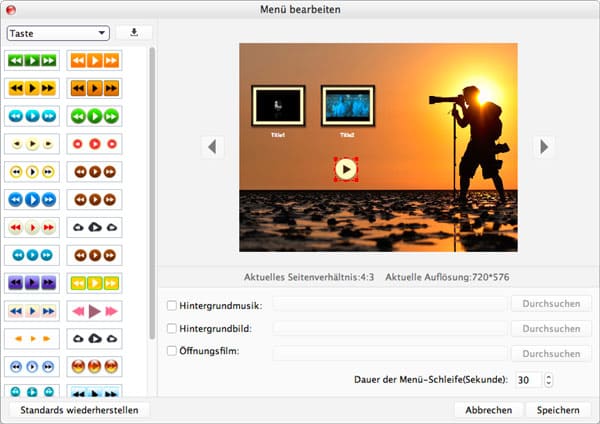Check the Öffnungsfilm option
600x424 pixels.
[172, 352]
